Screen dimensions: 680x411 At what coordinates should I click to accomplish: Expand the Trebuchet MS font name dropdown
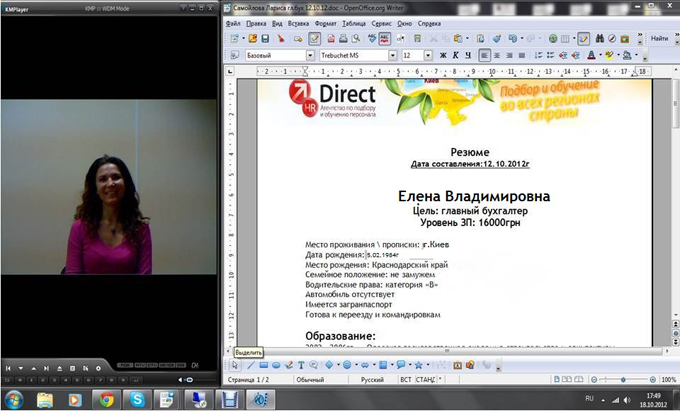point(392,56)
